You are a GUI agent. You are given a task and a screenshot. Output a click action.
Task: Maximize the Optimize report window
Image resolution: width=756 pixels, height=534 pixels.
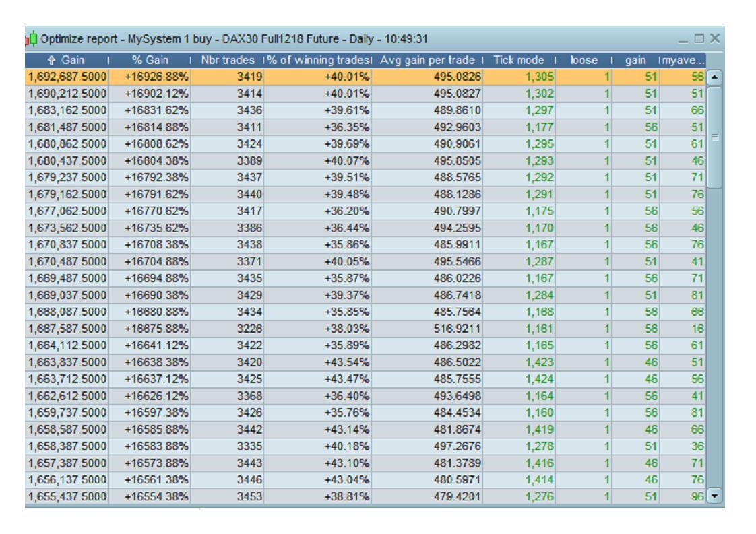point(699,38)
